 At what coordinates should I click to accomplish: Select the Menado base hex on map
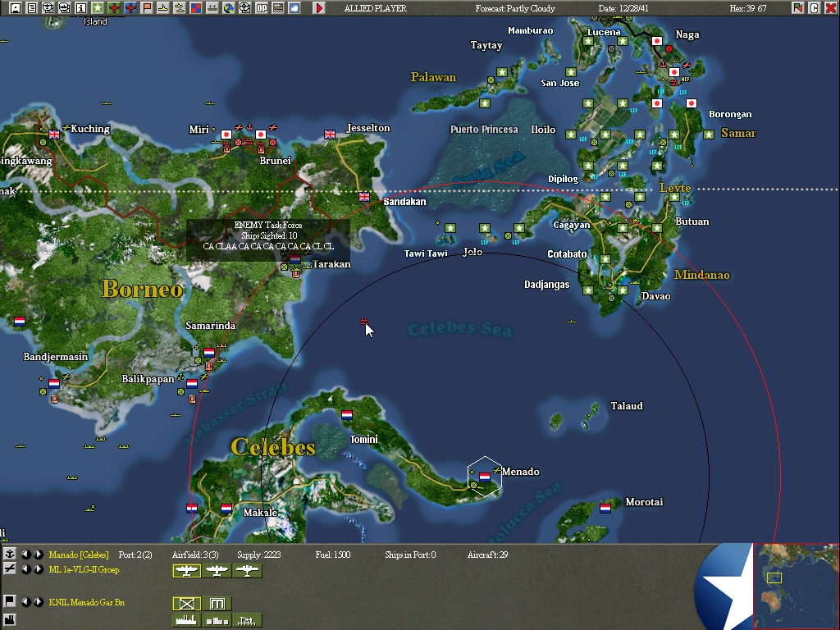pos(484,477)
